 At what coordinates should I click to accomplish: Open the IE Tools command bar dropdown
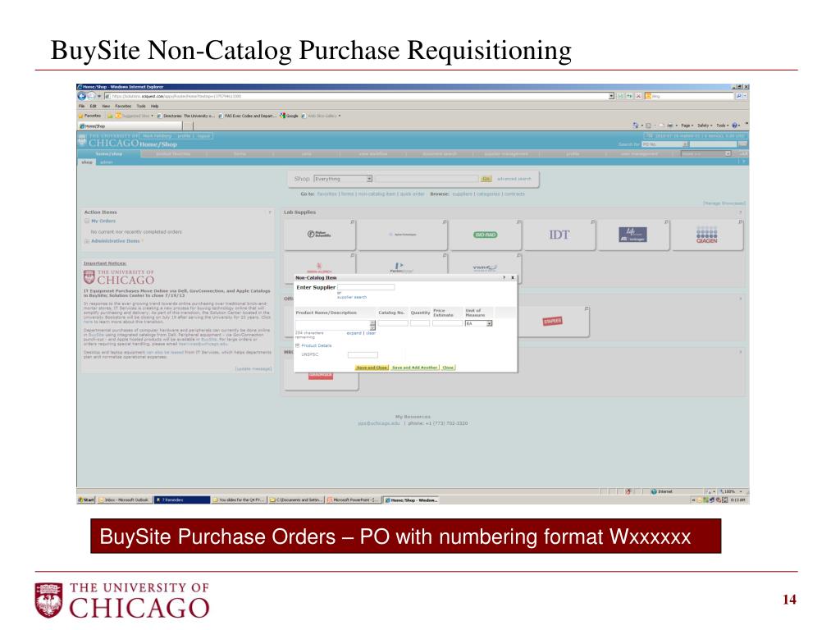pyautogui.click(x=722, y=126)
